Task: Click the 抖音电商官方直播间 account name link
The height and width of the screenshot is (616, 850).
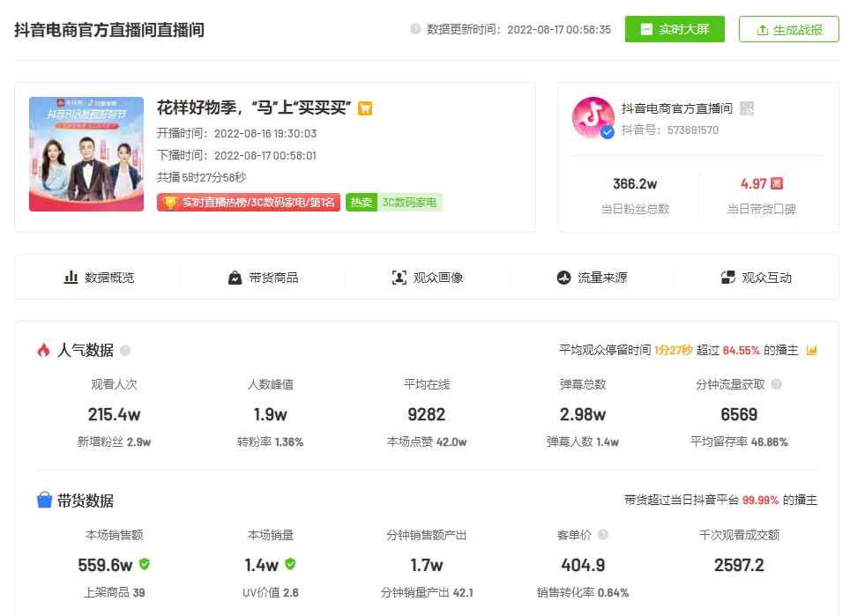Action: [676, 108]
